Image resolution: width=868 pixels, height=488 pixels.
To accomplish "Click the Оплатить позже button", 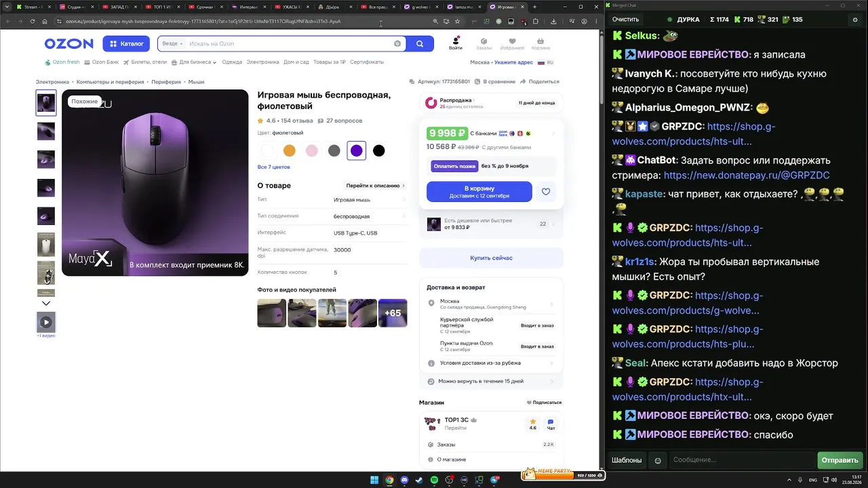I will tap(454, 166).
